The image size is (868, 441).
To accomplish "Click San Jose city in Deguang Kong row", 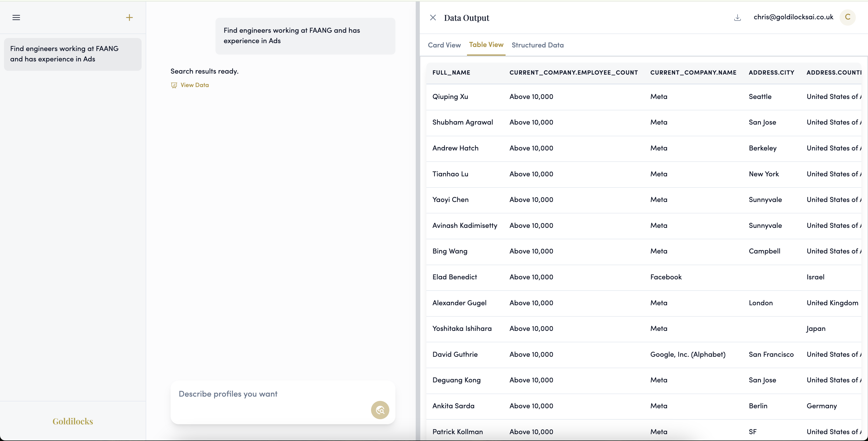I will pyautogui.click(x=762, y=380).
